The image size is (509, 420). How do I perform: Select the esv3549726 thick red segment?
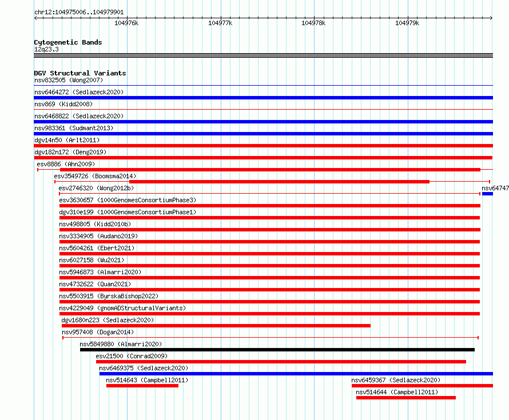tap(279, 182)
